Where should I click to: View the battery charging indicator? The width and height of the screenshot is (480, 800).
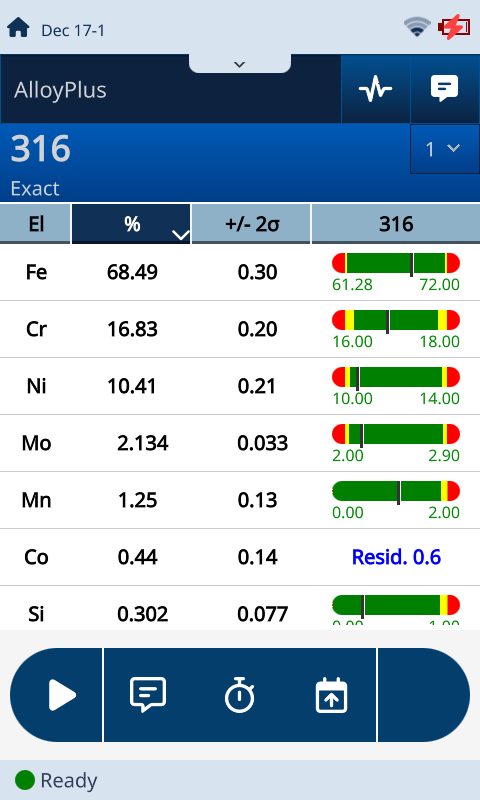(454, 27)
